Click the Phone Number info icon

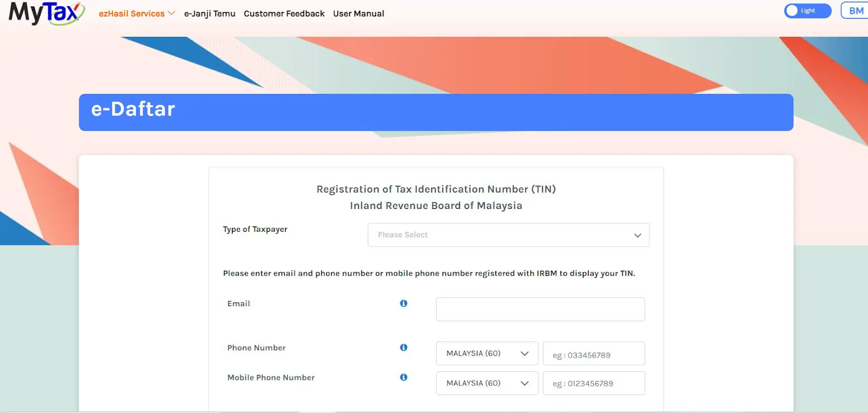click(404, 347)
